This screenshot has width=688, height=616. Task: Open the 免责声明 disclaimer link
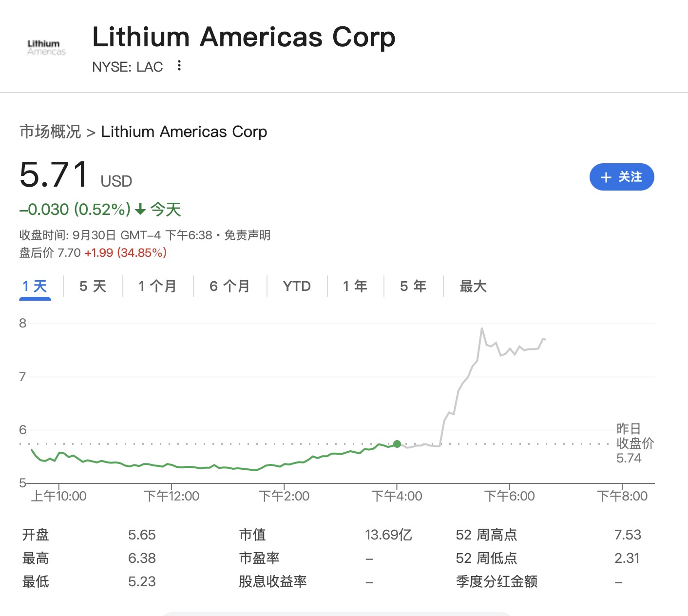(247, 235)
